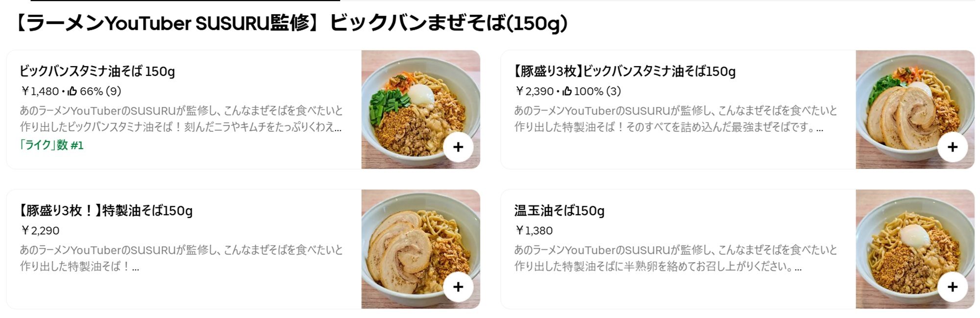
Task: Click the green 「ライク」数 #1 badge
Action: click(51, 145)
